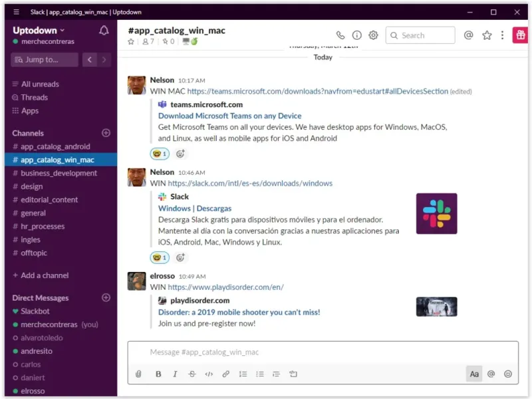Show channel details info icon
The image size is (532, 399).
(356, 35)
